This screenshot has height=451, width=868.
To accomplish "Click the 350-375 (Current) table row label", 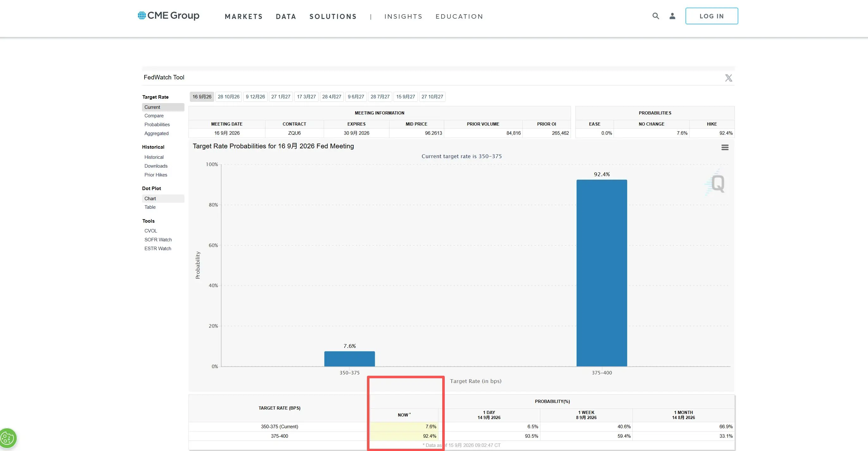I will pyautogui.click(x=279, y=427).
